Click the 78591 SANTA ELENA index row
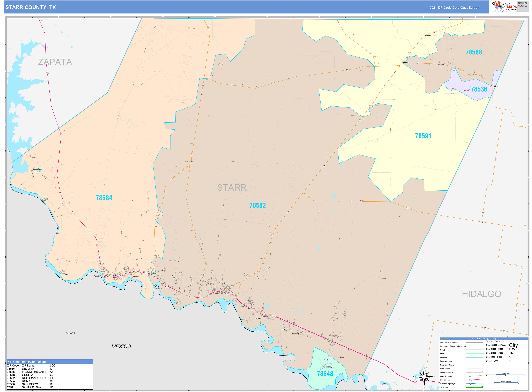This screenshot has width=532, height=392. pyautogui.click(x=31, y=387)
